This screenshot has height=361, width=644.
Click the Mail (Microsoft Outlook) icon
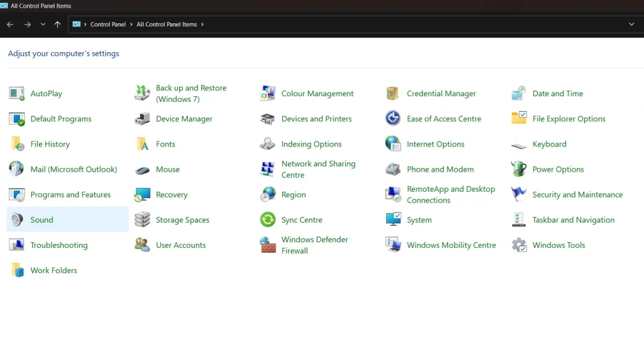(x=17, y=169)
